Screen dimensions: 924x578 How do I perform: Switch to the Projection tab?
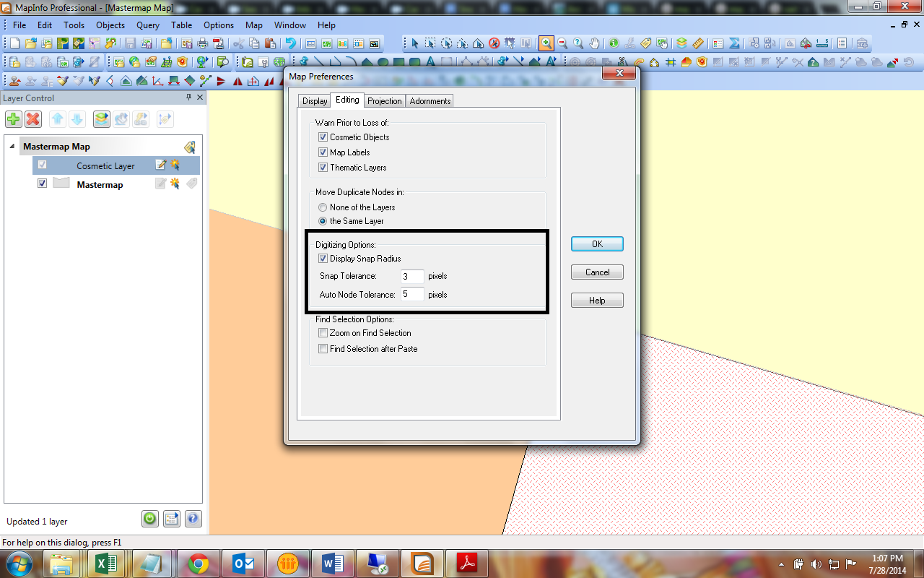(x=385, y=101)
